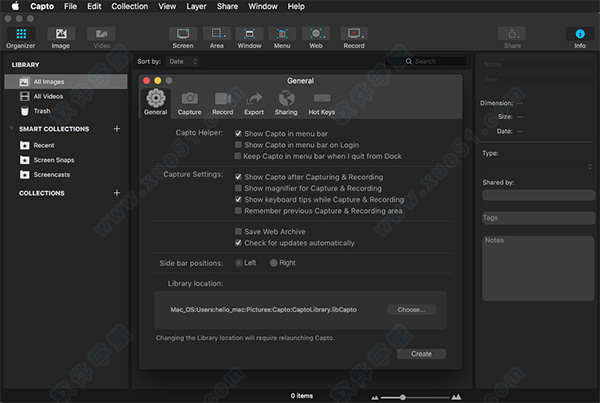Toggle Show Capto in menu bar

(x=238, y=134)
